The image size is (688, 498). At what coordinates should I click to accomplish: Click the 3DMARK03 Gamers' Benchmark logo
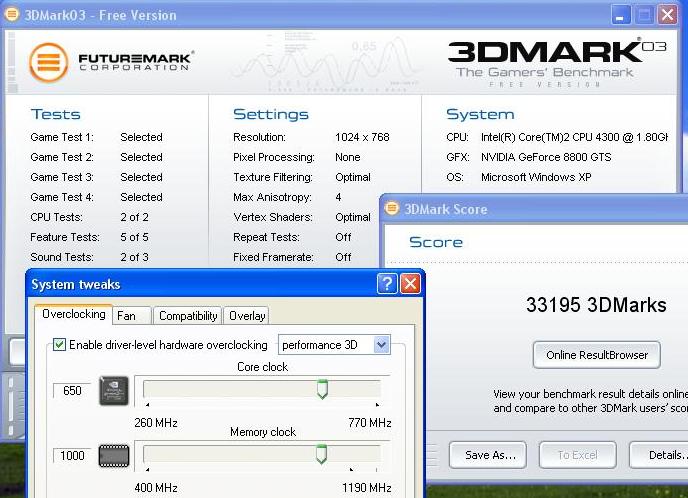(x=556, y=63)
